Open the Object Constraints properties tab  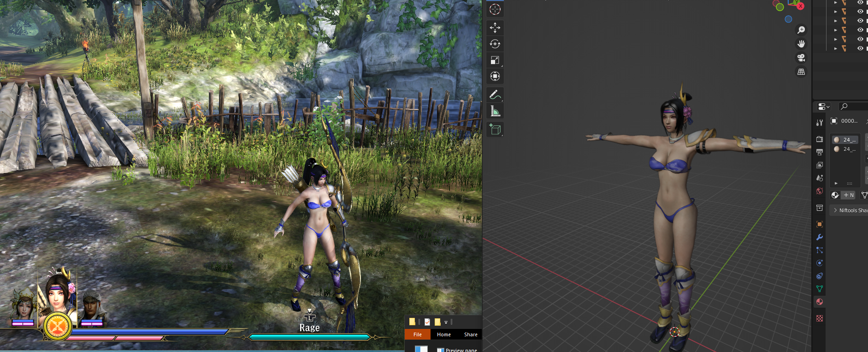coord(820,276)
